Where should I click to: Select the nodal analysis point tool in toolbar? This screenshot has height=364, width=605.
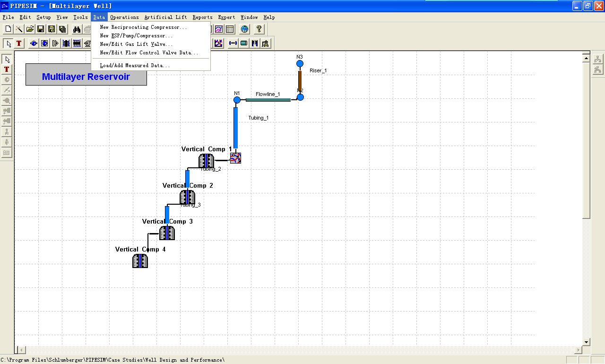pyautogui.click(x=218, y=43)
